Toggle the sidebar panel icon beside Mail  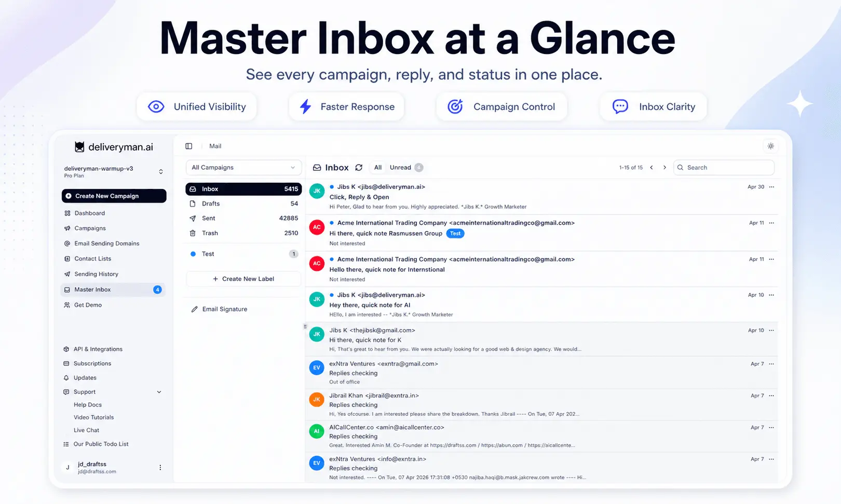pyautogui.click(x=189, y=146)
